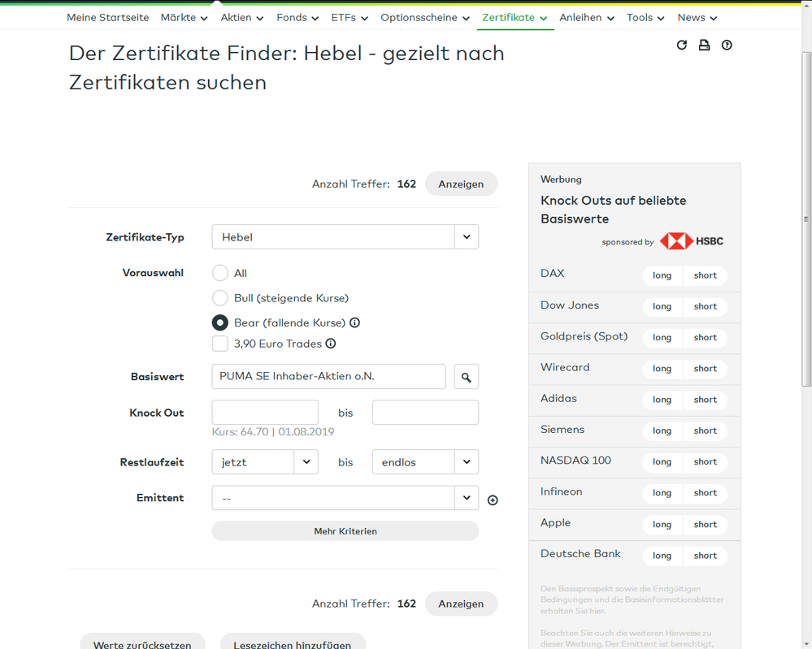Click the Anzeigen button
Viewport: 812px width, 649px height.
461,184
